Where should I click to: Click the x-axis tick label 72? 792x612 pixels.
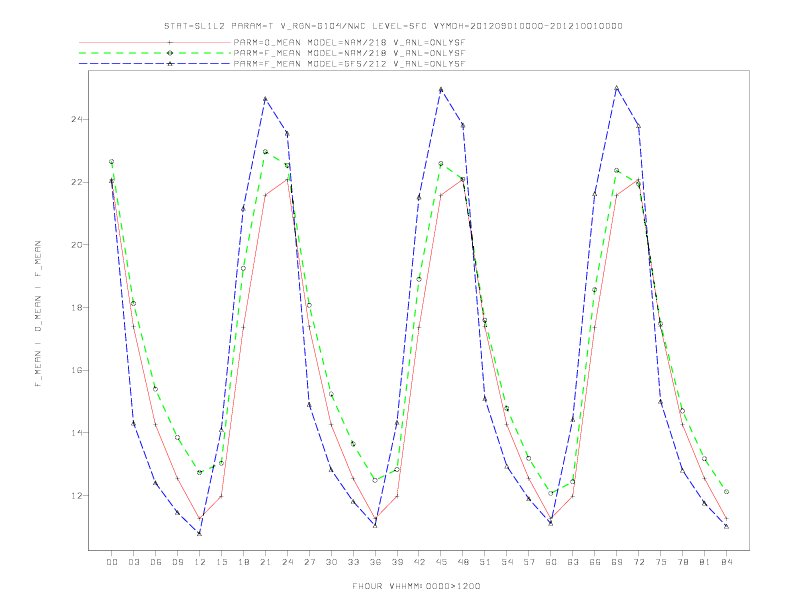tap(638, 562)
